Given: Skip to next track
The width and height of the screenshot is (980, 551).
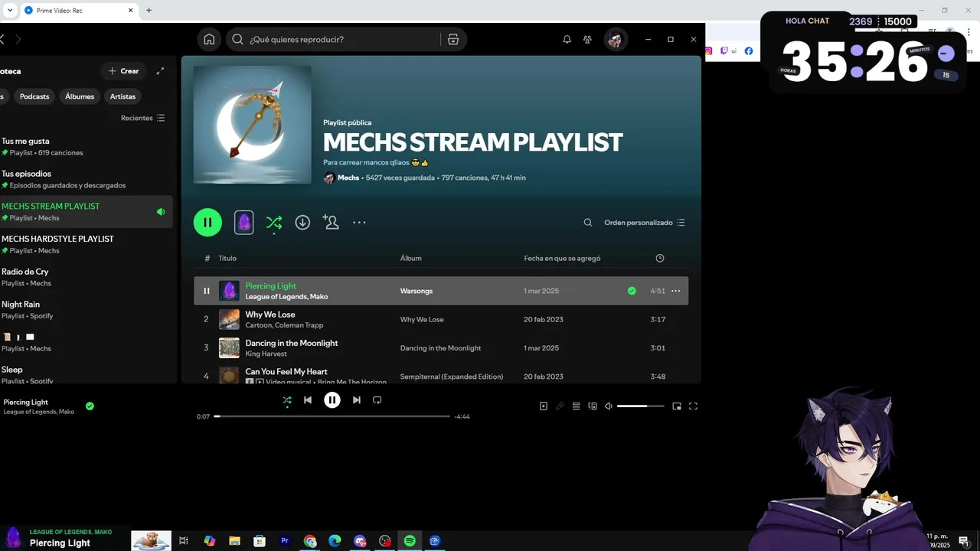Looking at the screenshot, I should click(356, 400).
